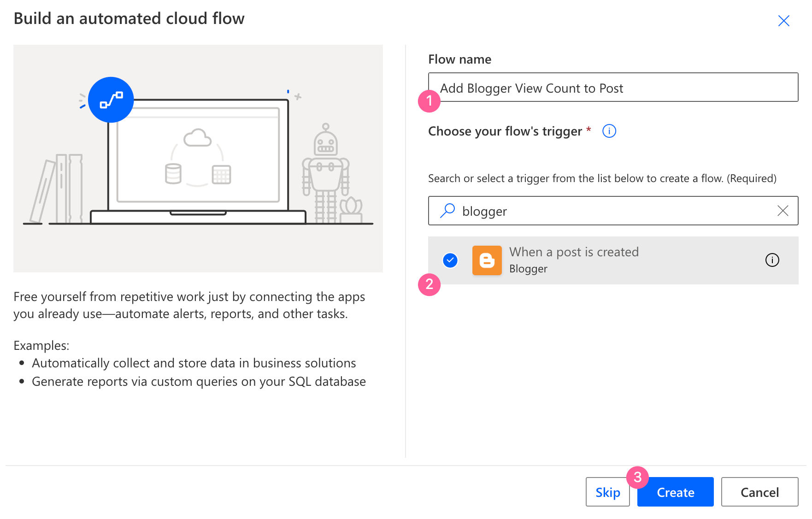Uncheck the When a post is created trigger
Viewport: 812px width, 519px height.
click(450, 260)
